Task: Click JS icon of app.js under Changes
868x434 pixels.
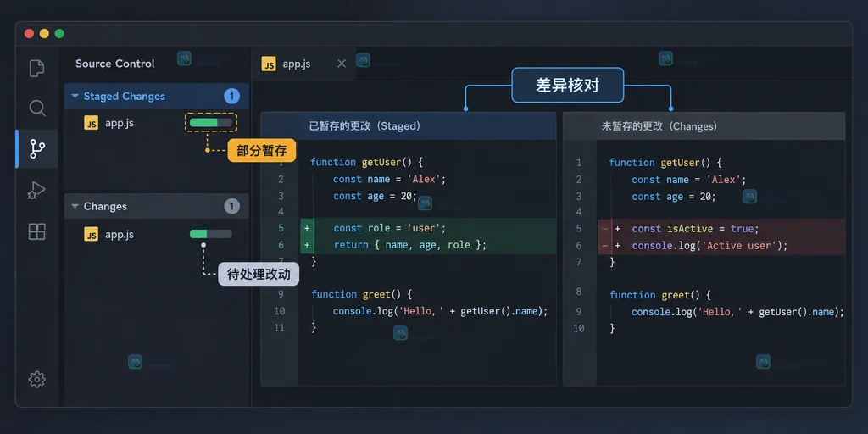Action: (x=91, y=234)
